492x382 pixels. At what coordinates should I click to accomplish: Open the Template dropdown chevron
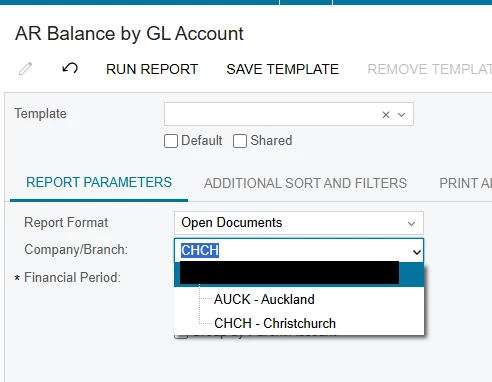coord(402,115)
